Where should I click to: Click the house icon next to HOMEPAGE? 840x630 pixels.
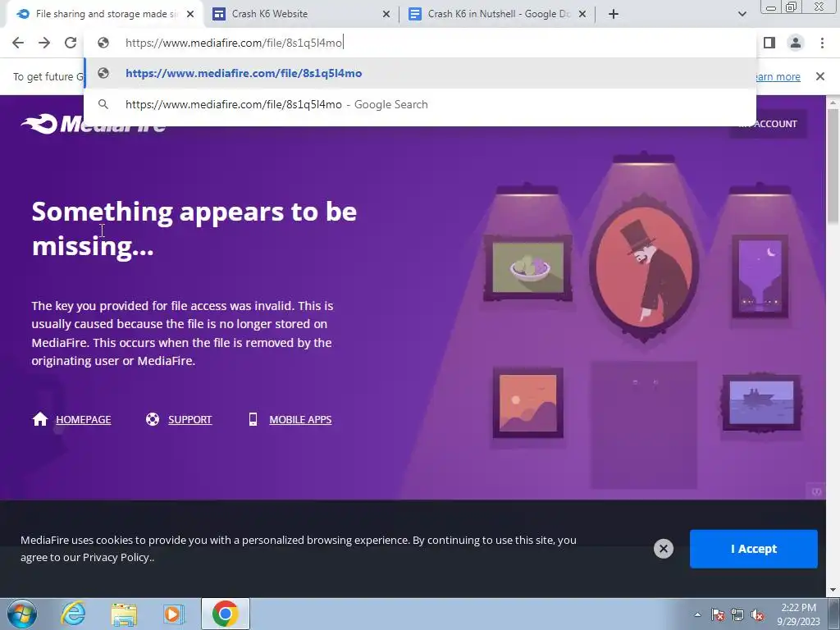(x=40, y=419)
